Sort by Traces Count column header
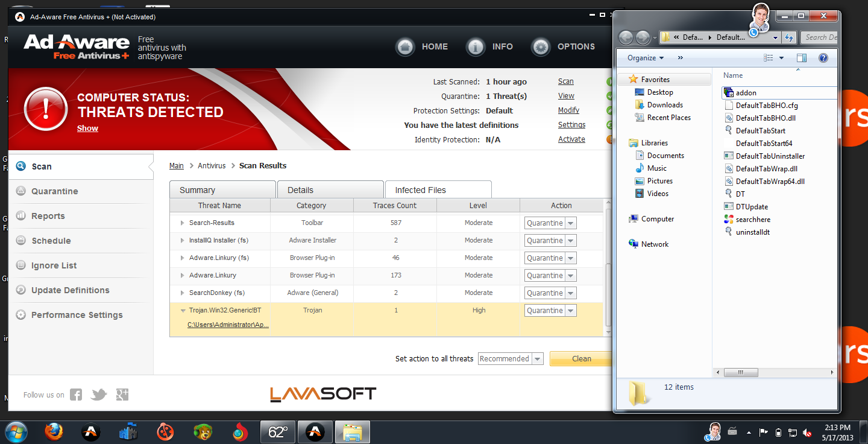 395,206
